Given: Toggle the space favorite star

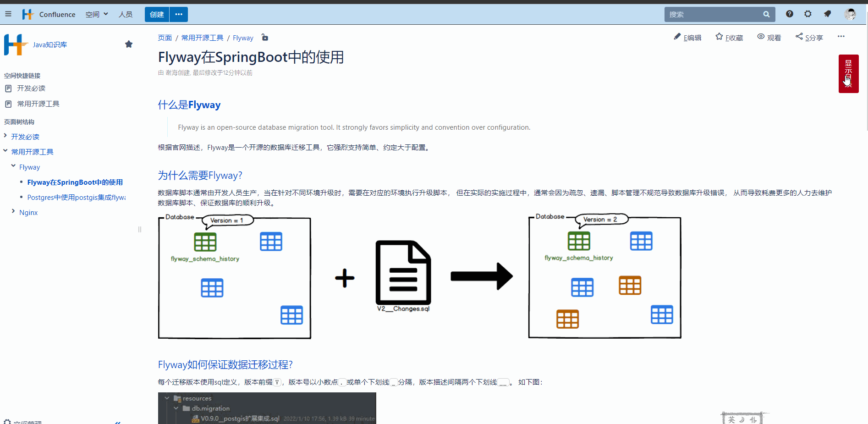Looking at the screenshot, I should (129, 44).
